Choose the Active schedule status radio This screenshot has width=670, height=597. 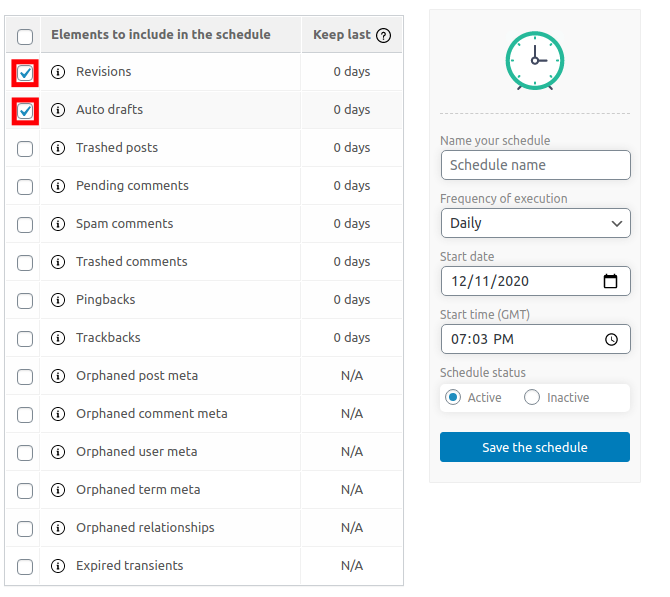click(453, 397)
